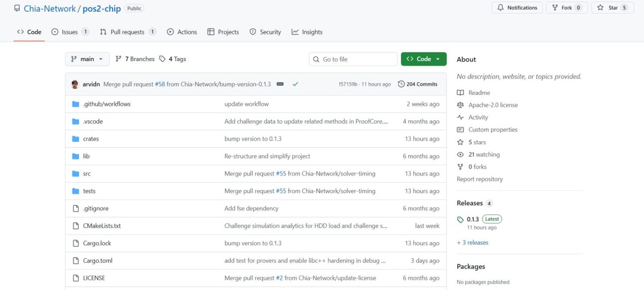Open the main branch dropdown

(87, 59)
